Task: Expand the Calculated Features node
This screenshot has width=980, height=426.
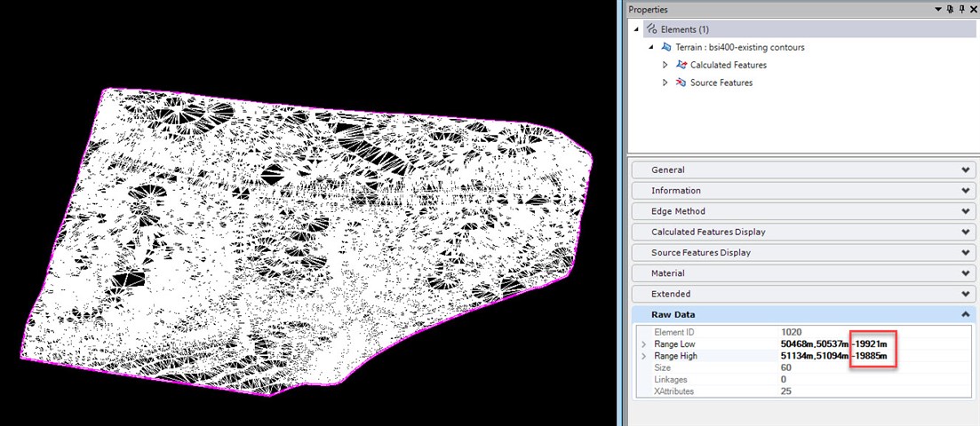Action: click(x=665, y=65)
